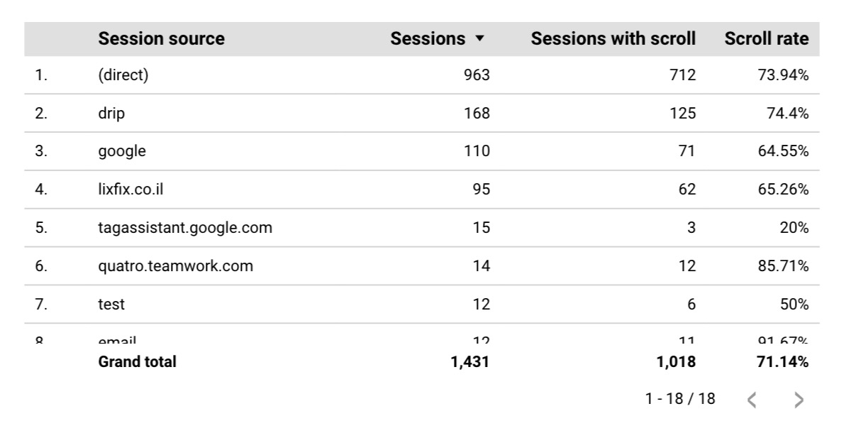Click the quatro.teamwork.com source cell
The image size is (868, 443).
coord(175,266)
